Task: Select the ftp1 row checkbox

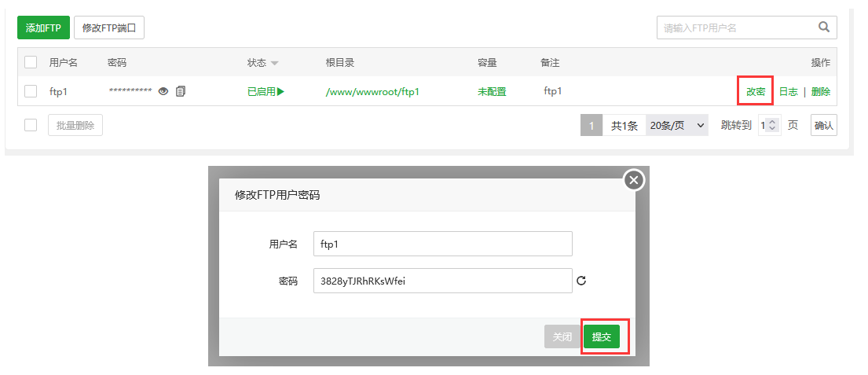Action: point(31,91)
